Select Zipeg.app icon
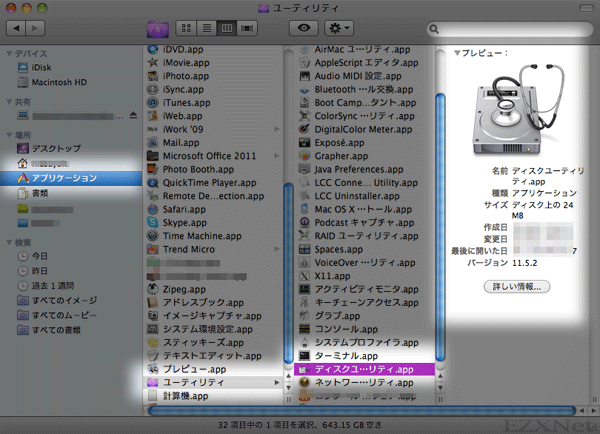 click(x=153, y=289)
